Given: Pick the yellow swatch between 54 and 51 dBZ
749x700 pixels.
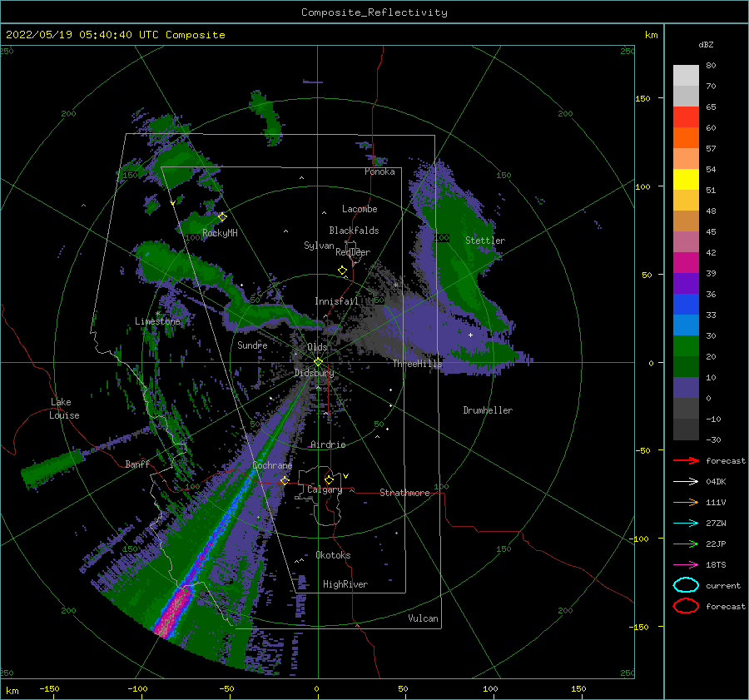Looking at the screenshot, I should click(686, 180).
